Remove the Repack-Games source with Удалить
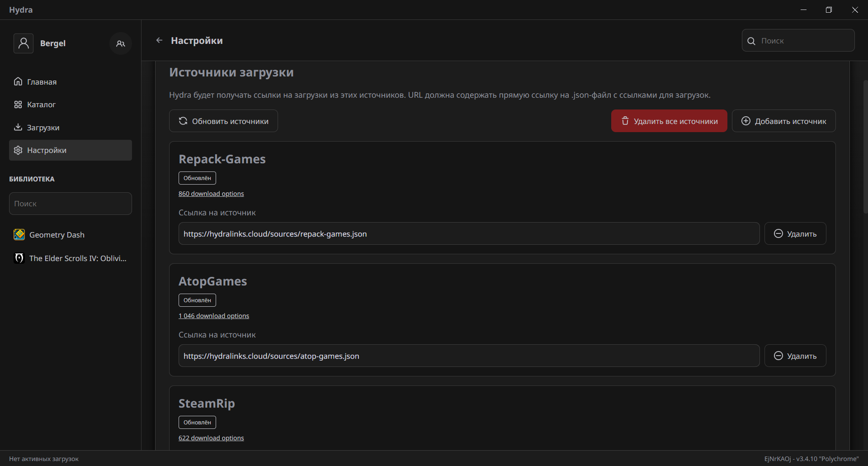868x466 pixels. (795, 233)
